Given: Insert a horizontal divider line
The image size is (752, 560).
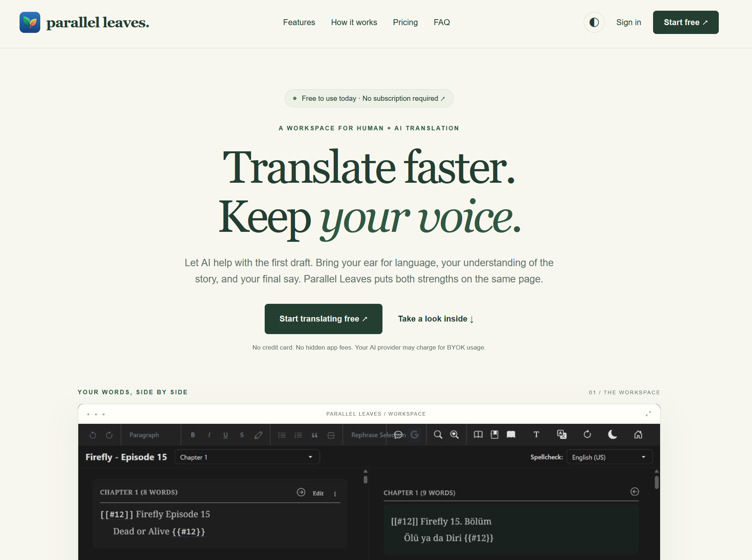Looking at the screenshot, I should tap(331, 435).
